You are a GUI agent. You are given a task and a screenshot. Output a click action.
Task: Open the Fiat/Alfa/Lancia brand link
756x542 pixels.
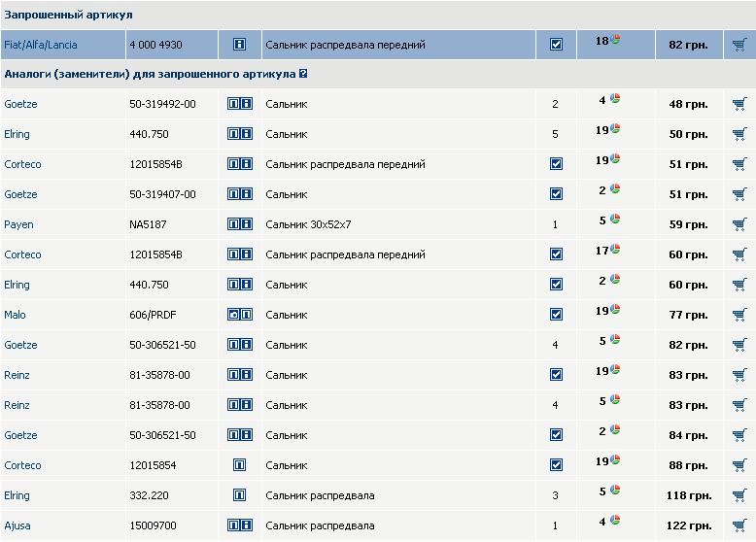coord(41,45)
